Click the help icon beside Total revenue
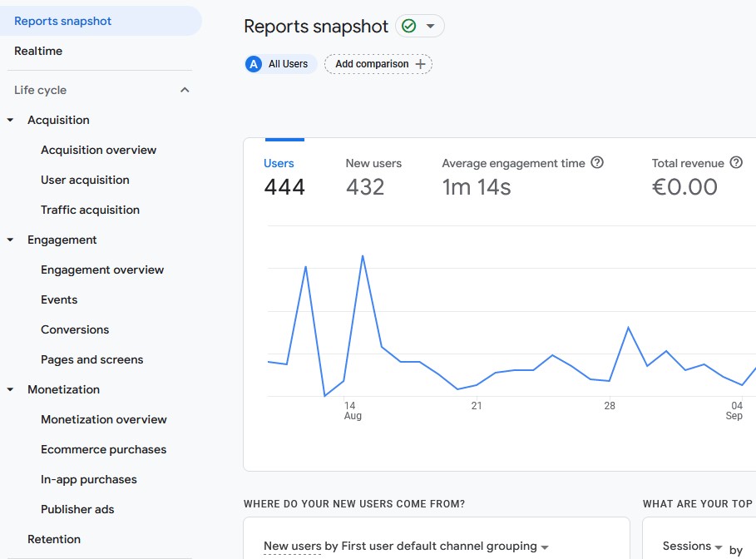756x559 pixels. 735,163
